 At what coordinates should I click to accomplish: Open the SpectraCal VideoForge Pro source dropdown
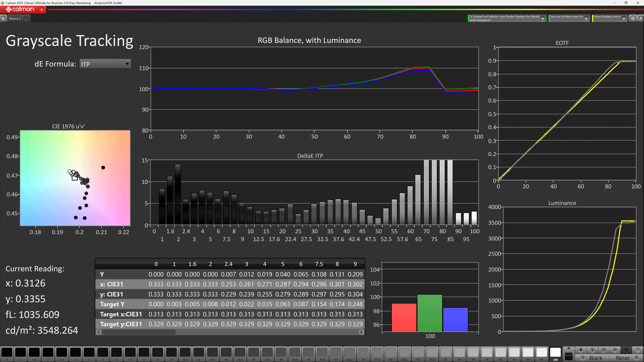(x=586, y=18)
